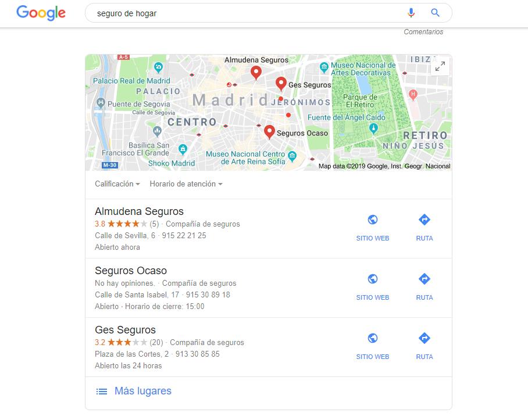Expand the map to full view
Screen dimensions: 528x420
click(440, 66)
